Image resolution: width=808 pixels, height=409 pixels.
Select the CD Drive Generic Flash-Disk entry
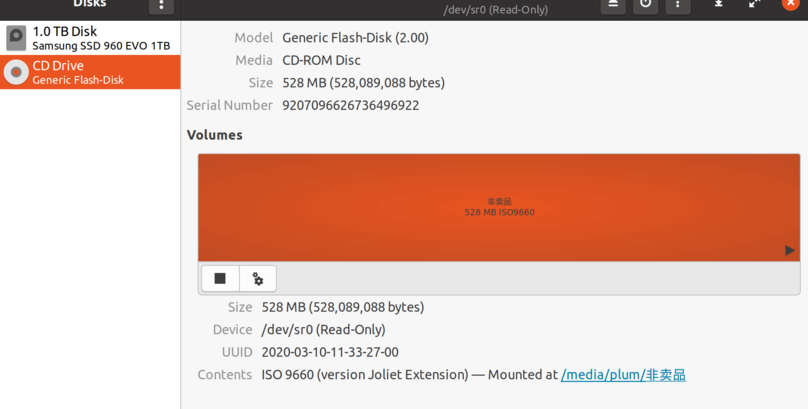[90, 72]
